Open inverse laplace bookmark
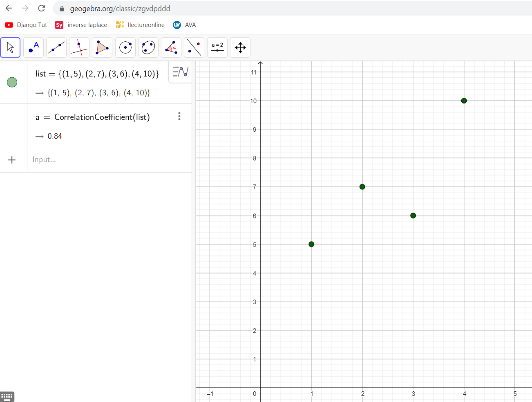The height and width of the screenshot is (402, 532). 81,25
